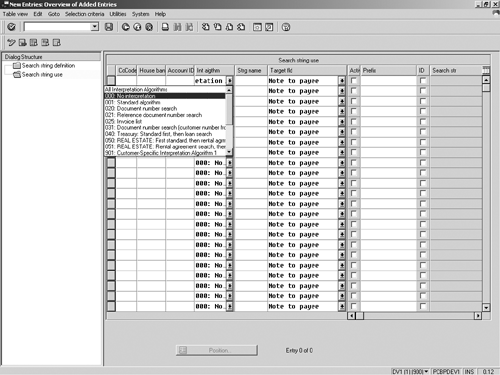Click the Save diskette icon
Screen dimensions: 500x375
[109, 27]
